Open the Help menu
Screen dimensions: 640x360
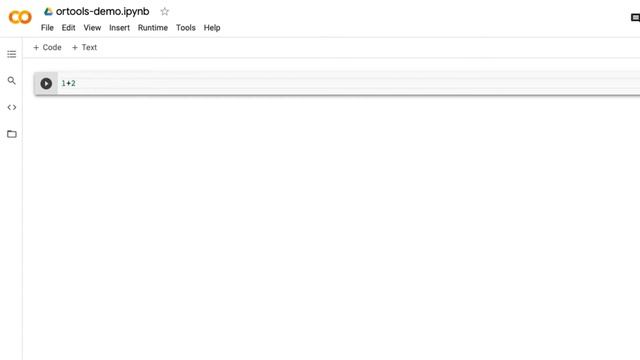pyautogui.click(x=212, y=28)
